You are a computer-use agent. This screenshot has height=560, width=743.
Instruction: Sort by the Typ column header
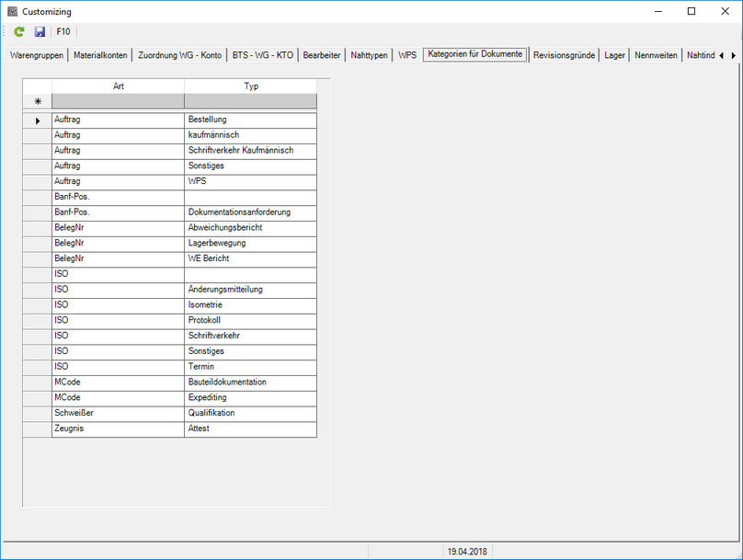[250, 86]
